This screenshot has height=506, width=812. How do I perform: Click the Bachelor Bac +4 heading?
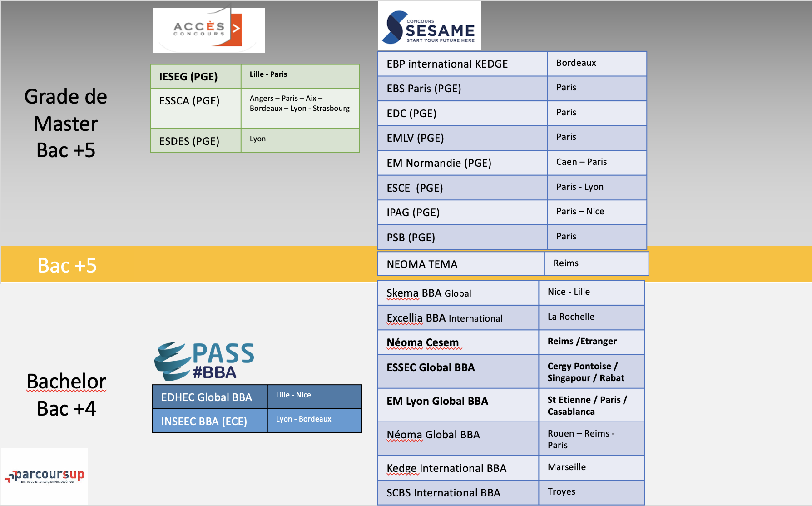[66, 395]
